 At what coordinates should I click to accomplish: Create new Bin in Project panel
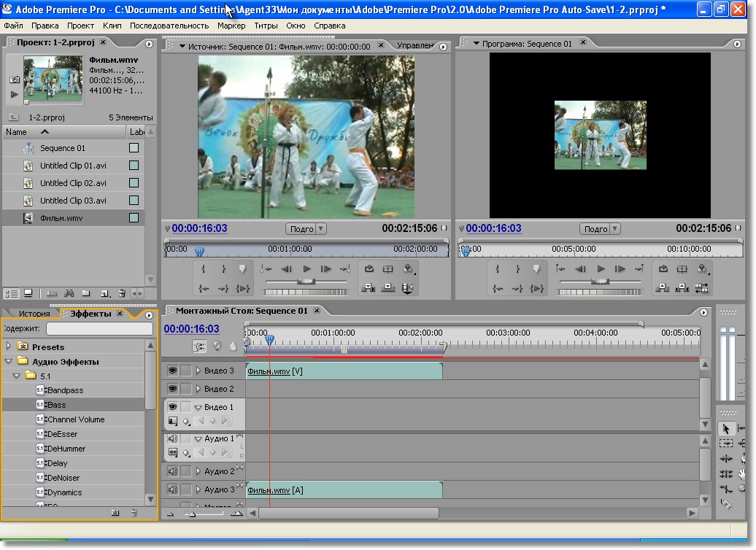(86, 293)
